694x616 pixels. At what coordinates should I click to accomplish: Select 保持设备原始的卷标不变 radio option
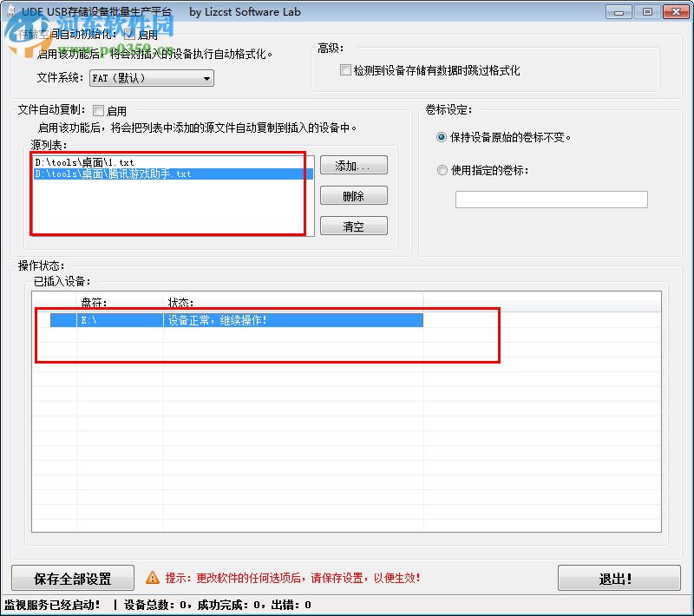coord(442,136)
